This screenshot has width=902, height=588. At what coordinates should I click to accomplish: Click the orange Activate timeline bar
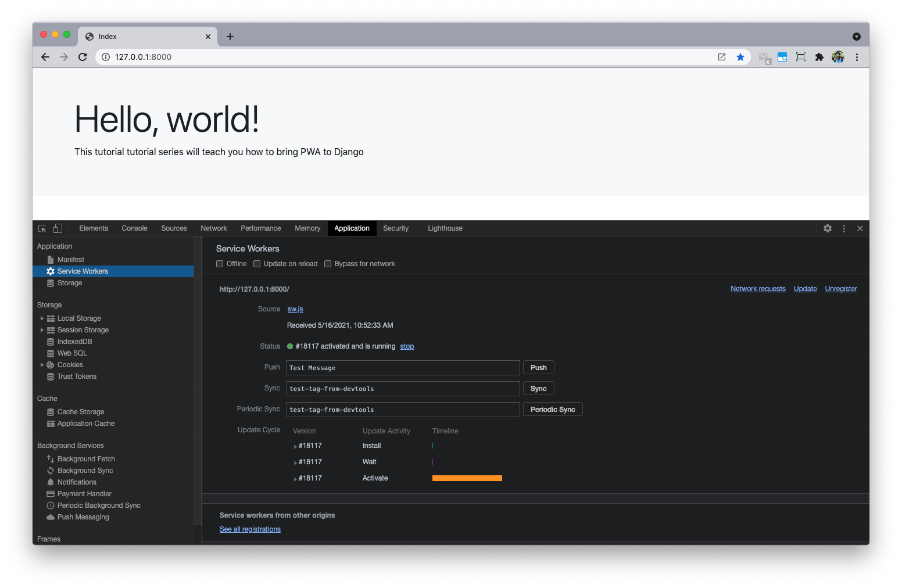point(467,478)
